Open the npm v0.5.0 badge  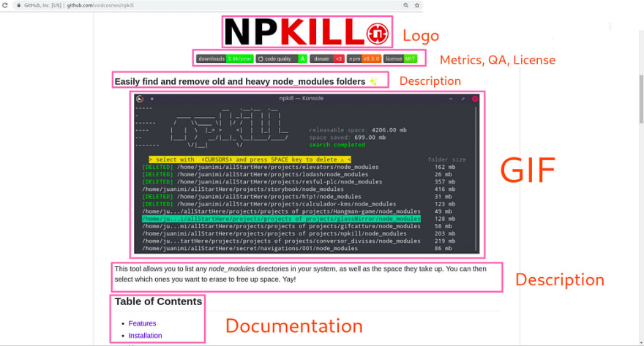tap(364, 59)
